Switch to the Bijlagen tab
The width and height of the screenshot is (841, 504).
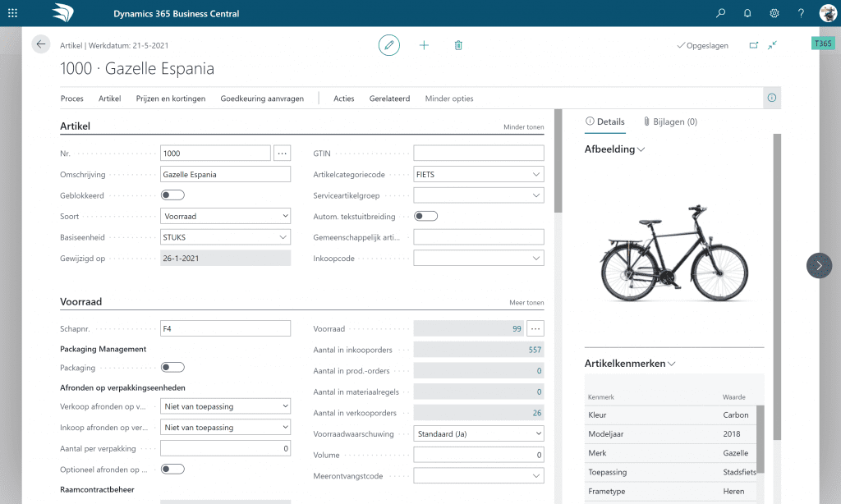[670, 121]
